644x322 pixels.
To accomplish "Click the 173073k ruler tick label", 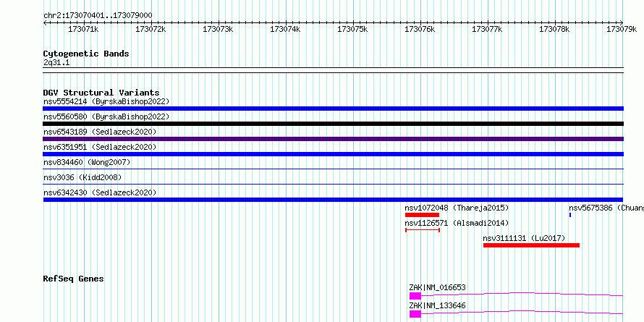I will (x=218, y=29).
